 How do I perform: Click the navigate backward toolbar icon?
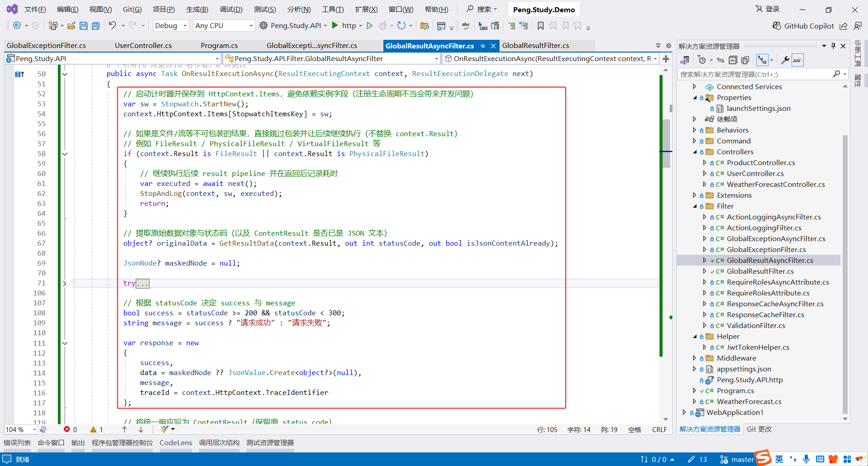coord(17,26)
